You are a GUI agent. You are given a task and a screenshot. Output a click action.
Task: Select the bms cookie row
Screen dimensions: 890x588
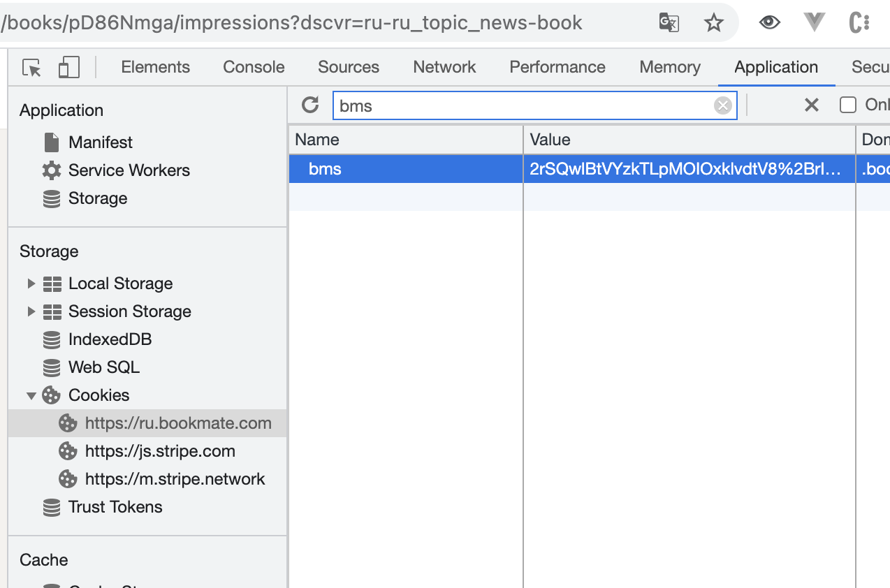[405, 169]
